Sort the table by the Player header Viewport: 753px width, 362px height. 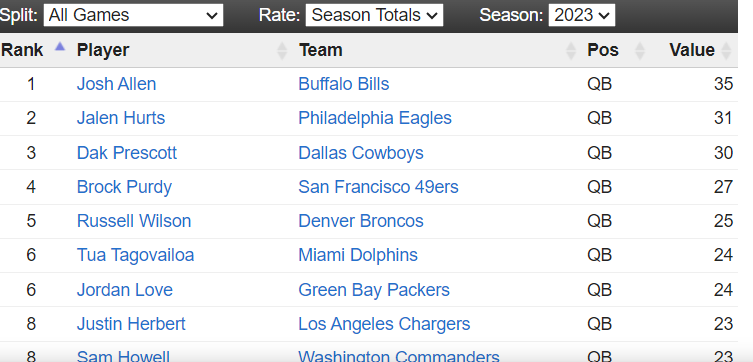(x=103, y=50)
